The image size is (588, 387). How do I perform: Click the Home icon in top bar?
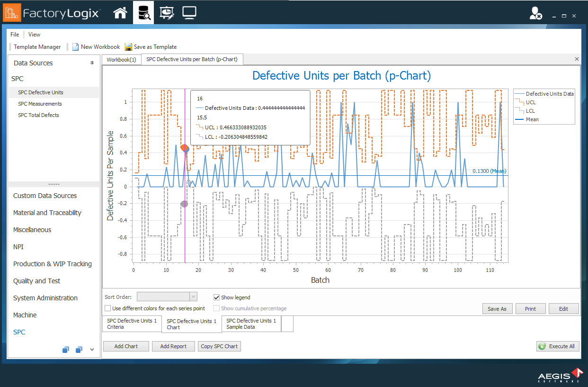(120, 13)
